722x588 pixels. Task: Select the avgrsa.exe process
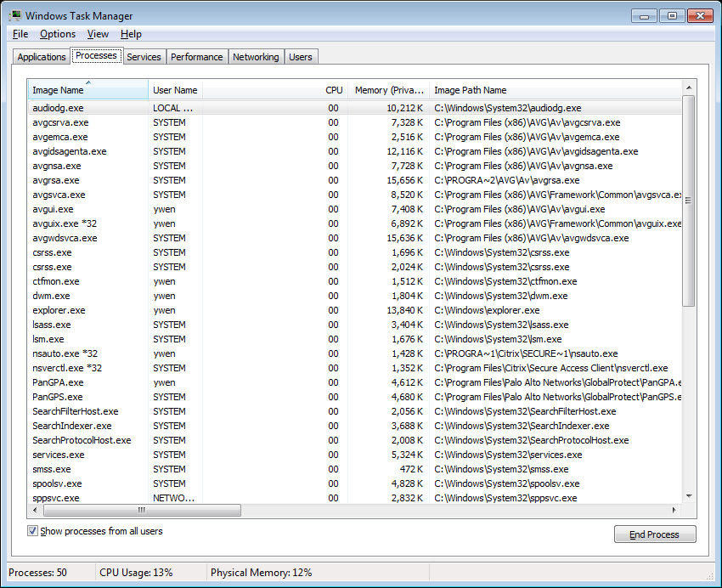(x=354, y=180)
